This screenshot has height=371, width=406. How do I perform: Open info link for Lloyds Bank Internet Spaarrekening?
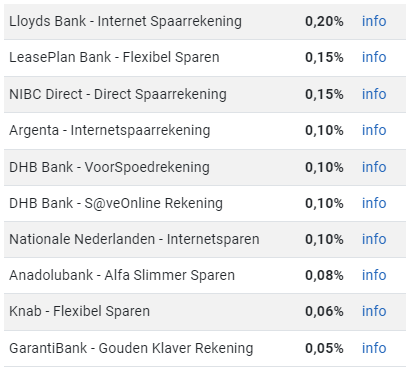[x=374, y=21]
